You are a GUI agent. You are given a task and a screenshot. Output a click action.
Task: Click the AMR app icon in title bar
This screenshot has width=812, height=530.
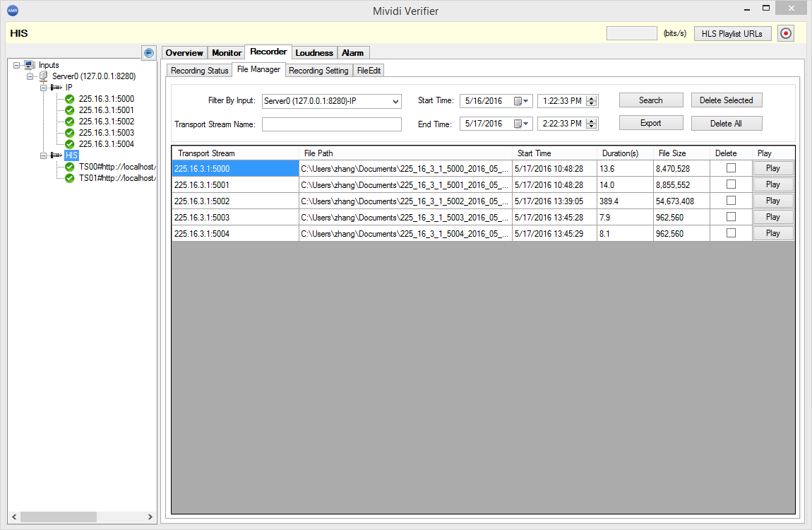(13, 11)
